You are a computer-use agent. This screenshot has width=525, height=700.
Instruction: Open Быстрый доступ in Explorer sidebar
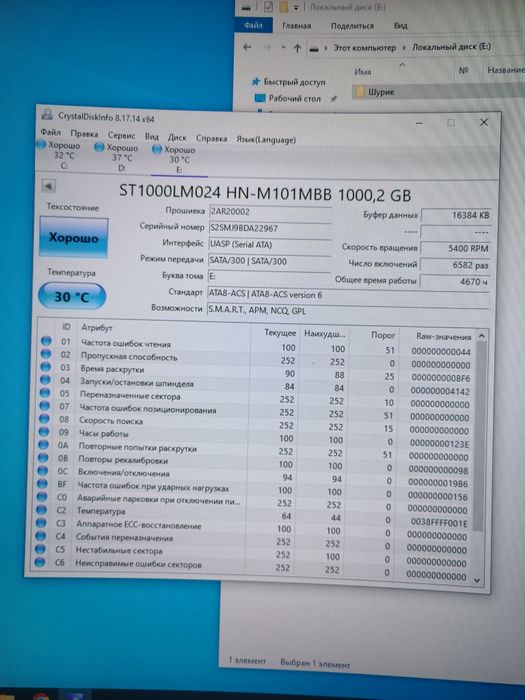294,82
